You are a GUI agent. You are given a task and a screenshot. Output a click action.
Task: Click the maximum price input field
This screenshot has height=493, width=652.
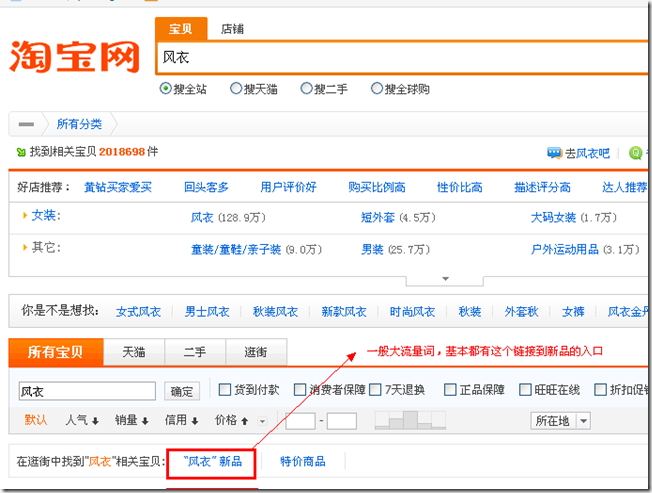tap(341, 421)
